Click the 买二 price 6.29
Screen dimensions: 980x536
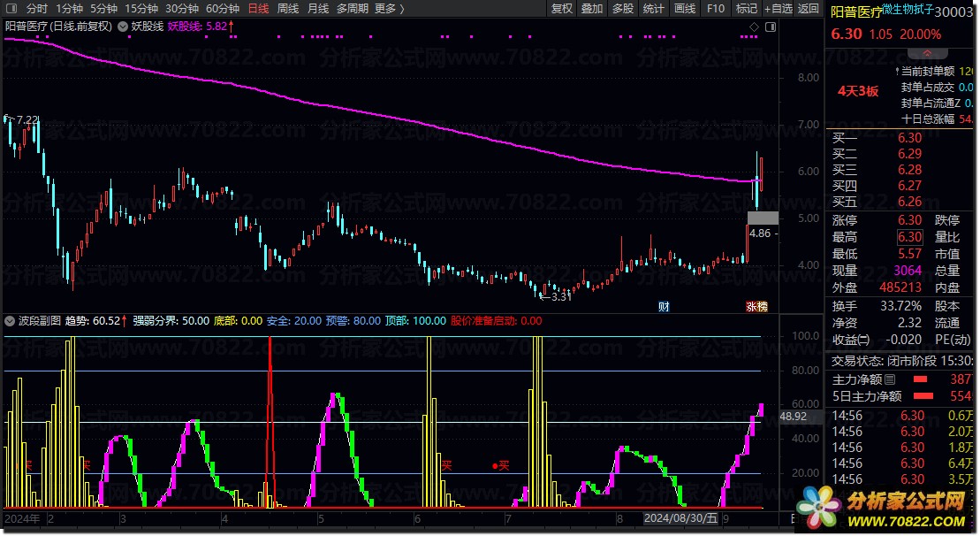tap(909, 154)
